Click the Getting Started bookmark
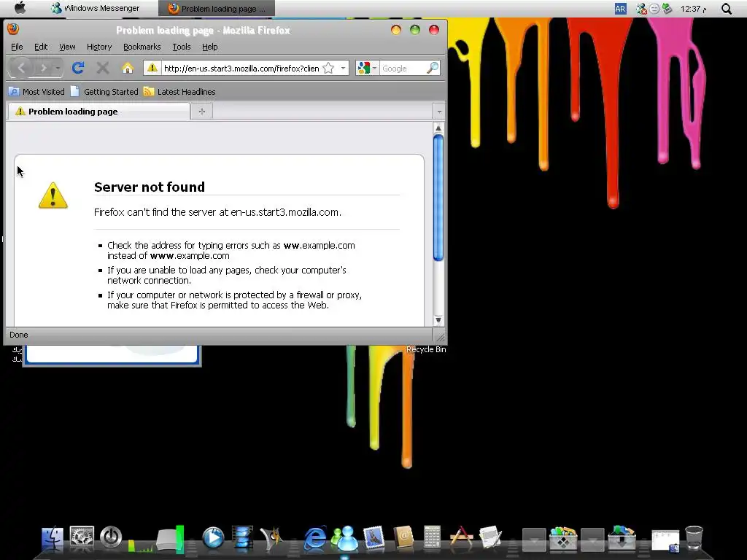747x560 pixels. [105, 92]
